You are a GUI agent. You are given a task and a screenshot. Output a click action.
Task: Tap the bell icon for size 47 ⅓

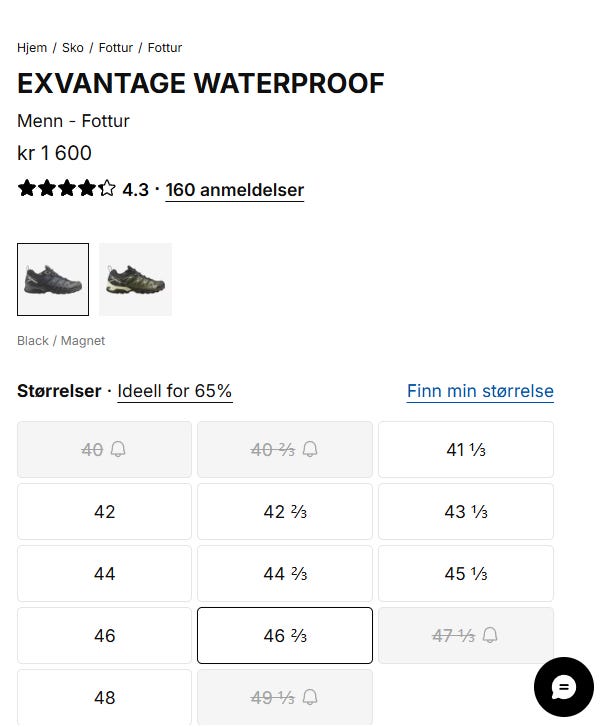[x=490, y=636]
